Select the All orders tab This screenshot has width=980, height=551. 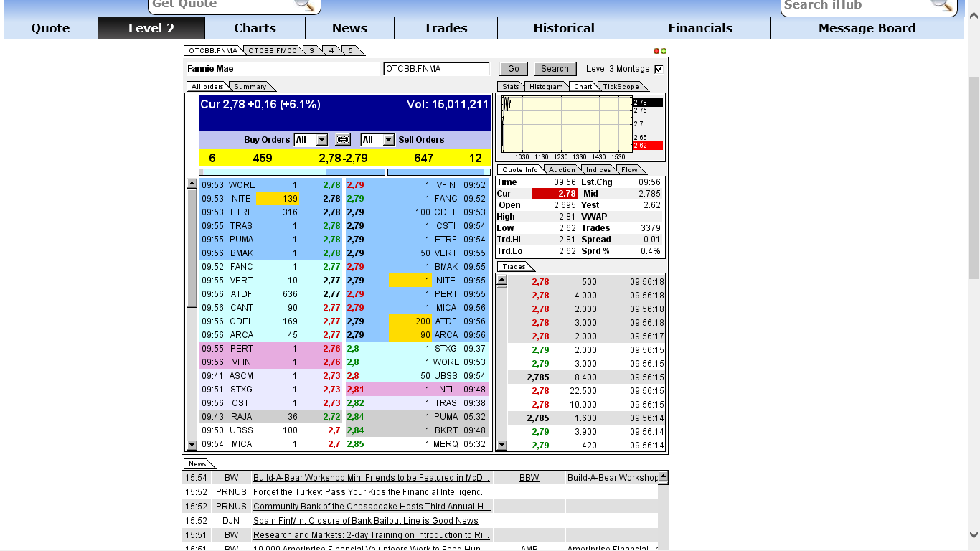coord(207,87)
